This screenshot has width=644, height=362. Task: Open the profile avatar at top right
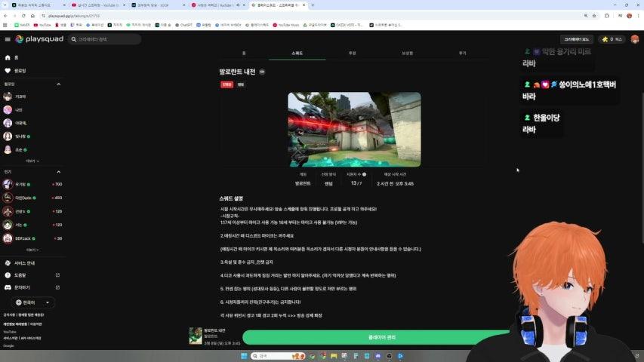[635, 39]
